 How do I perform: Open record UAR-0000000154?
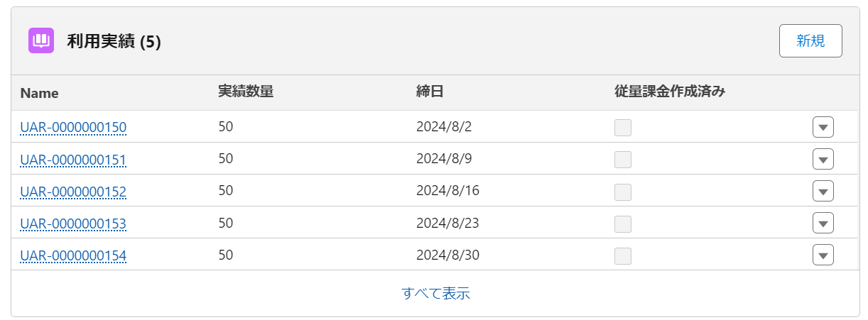coord(73,255)
